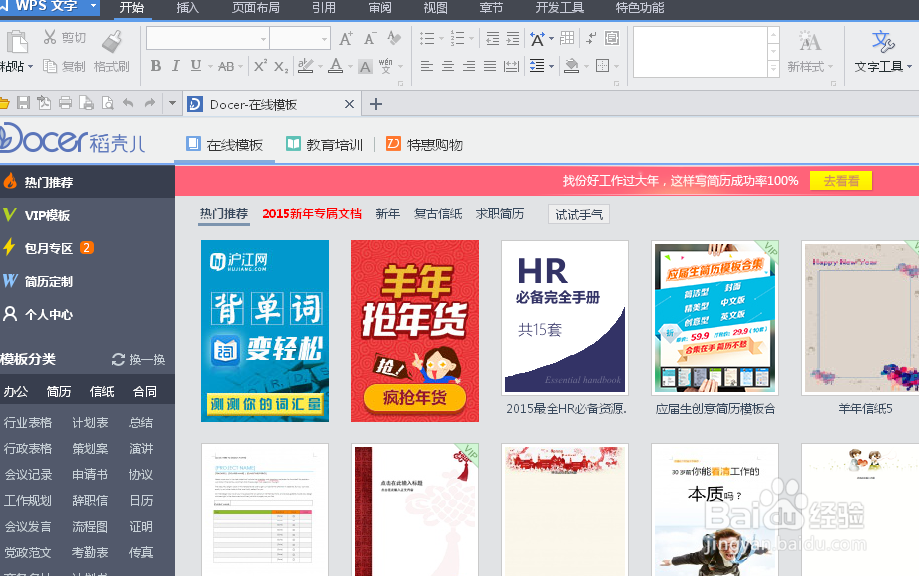The height and width of the screenshot is (576, 919).
Task: Open the bullet list dropdown arrow
Action: point(441,39)
